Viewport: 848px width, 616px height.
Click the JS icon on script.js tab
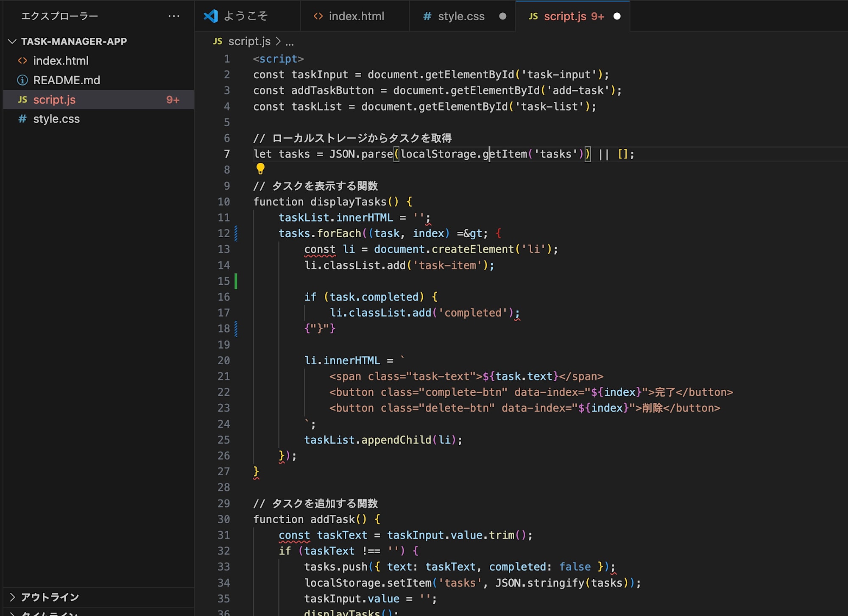click(533, 16)
